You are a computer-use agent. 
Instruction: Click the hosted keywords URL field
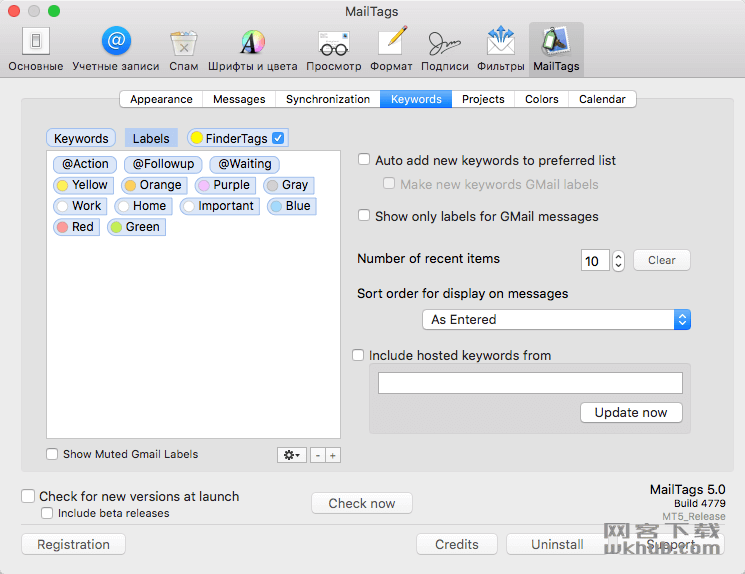[530, 383]
